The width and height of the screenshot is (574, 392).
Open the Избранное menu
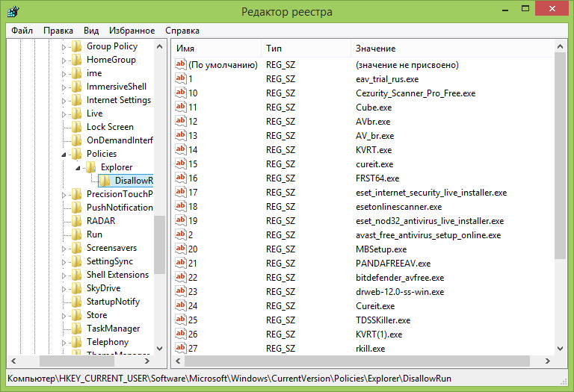click(x=132, y=31)
